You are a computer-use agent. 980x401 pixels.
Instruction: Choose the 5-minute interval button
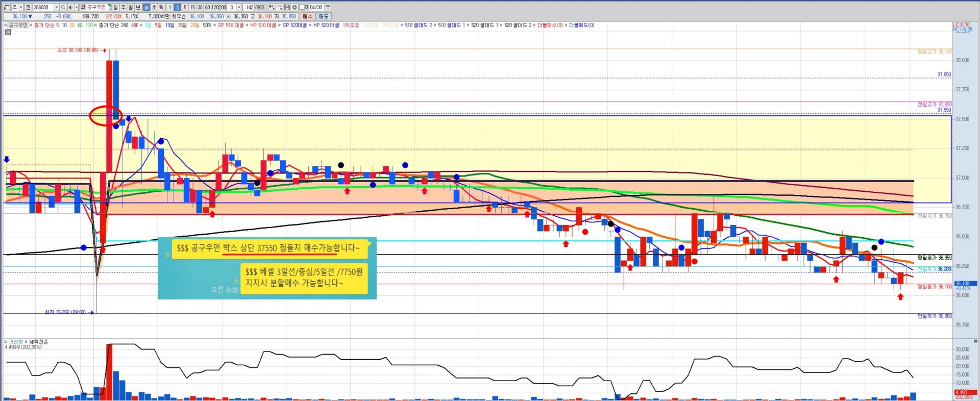(185, 7)
